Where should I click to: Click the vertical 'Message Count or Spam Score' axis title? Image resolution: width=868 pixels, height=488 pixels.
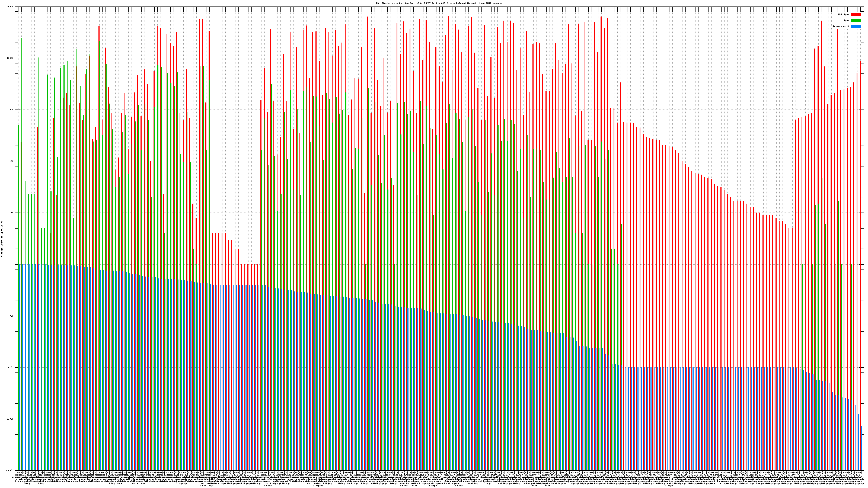click(2, 239)
